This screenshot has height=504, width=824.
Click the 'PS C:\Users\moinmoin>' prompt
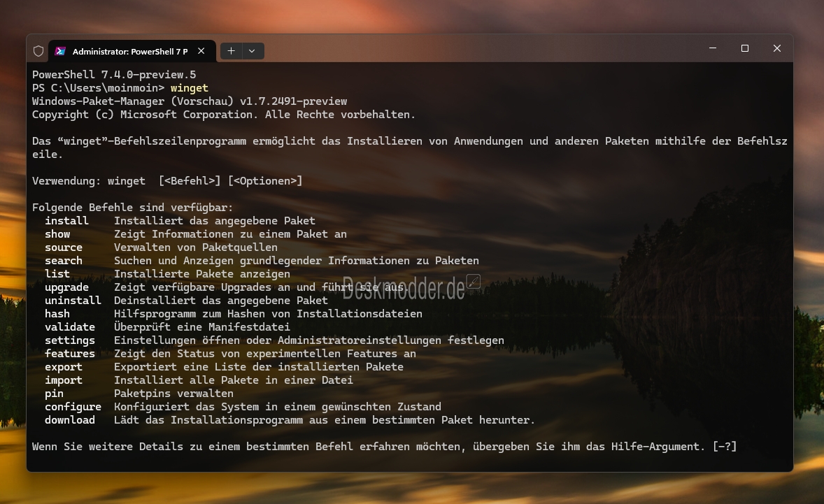pos(98,88)
